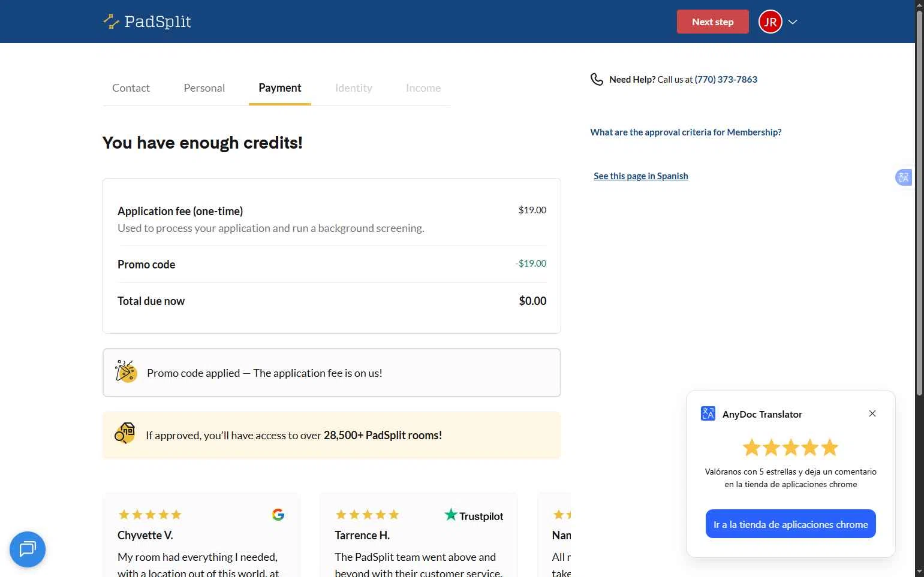This screenshot has height=577, width=924.
Task: Click the five-star rating in popup
Action: point(790,448)
